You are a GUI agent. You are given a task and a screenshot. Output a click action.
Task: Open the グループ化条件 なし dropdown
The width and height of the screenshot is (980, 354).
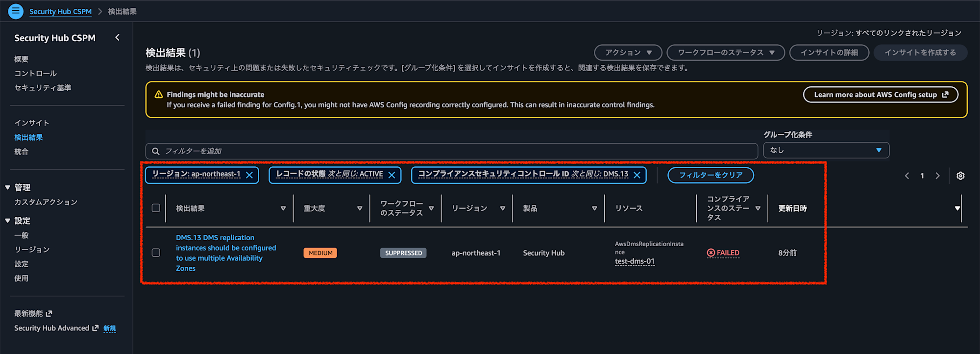(x=826, y=150)
